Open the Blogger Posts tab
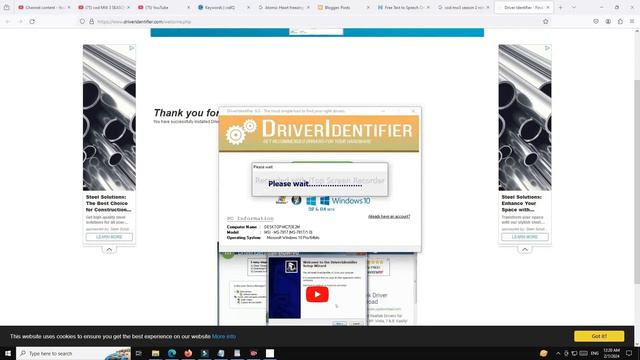This screenshot has width=640, height=360. pos(343,7)
